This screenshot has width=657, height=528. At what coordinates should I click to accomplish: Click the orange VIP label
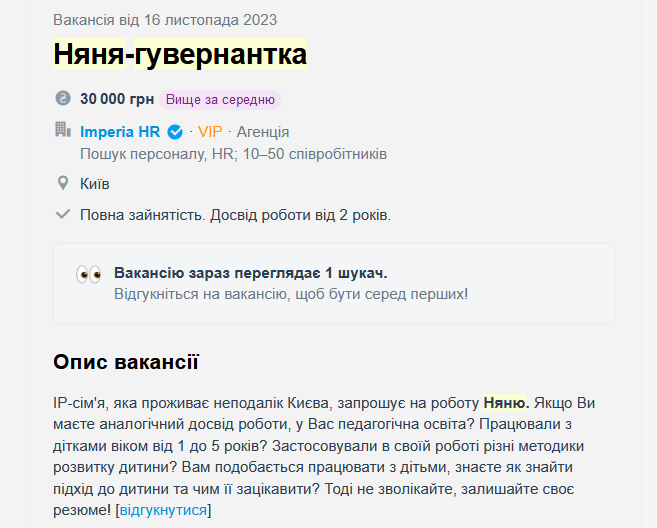pyautogui.click(x=210, y=132)
